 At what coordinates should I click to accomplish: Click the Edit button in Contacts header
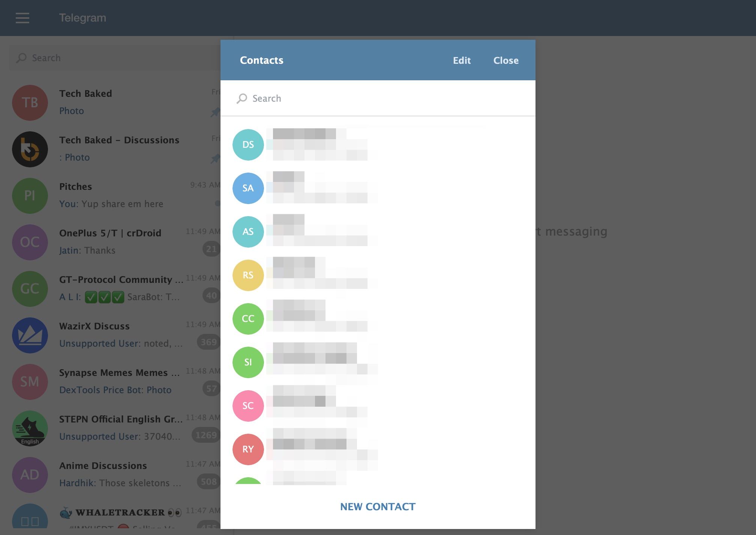coord(462,60)
